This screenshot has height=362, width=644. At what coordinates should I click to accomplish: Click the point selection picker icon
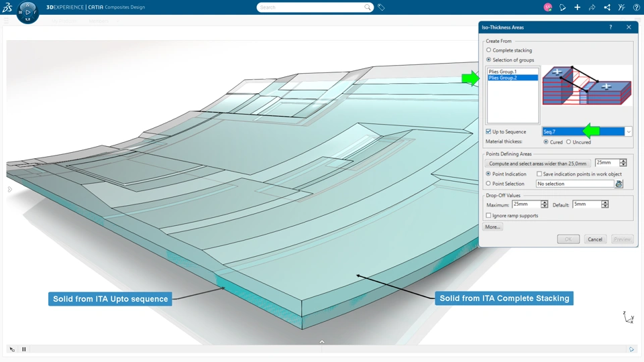(619, 184)
